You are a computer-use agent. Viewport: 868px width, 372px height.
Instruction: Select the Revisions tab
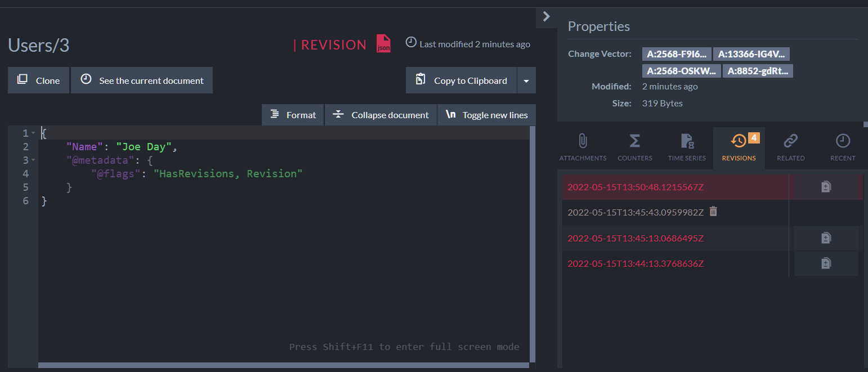click(739, 147)
